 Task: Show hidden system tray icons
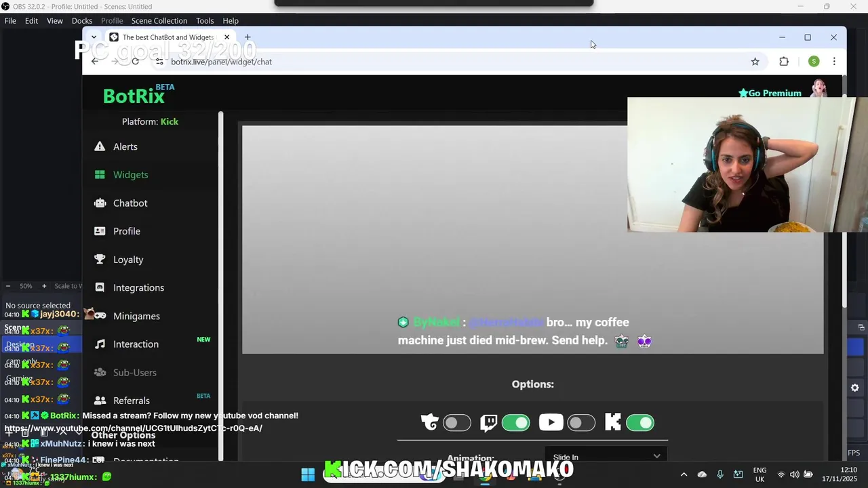pos(684,474)
